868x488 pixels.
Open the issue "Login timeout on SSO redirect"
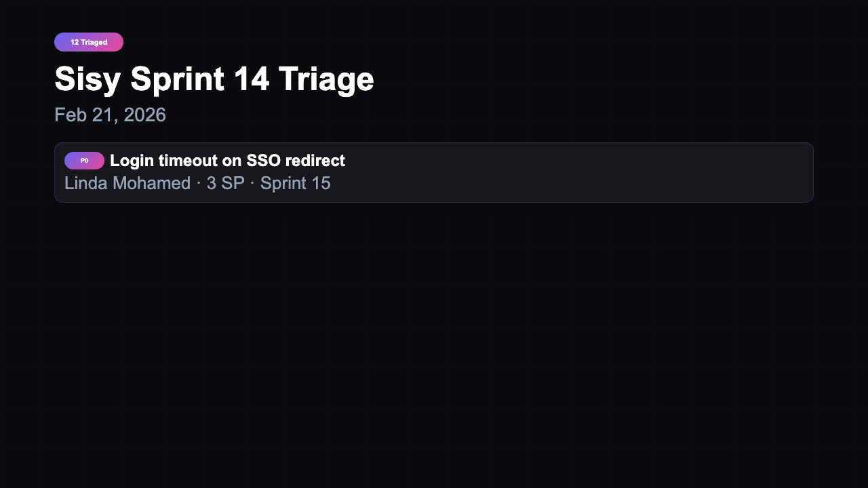tap(228, 161)
